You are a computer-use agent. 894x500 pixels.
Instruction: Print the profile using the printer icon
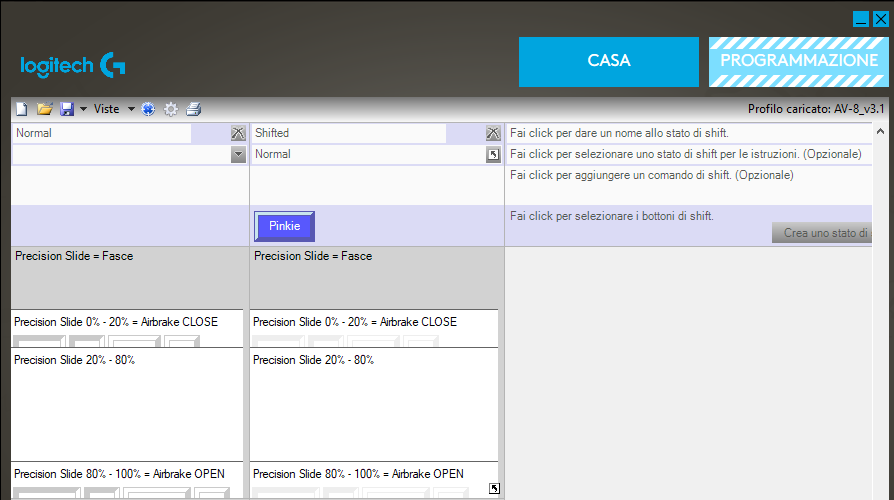194,109
